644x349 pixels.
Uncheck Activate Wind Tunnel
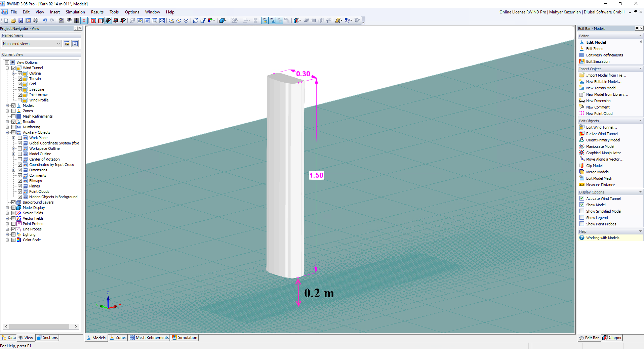point(581,198)
